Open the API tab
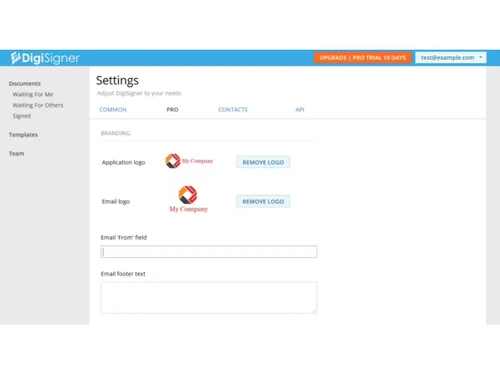 click(300, 109)
